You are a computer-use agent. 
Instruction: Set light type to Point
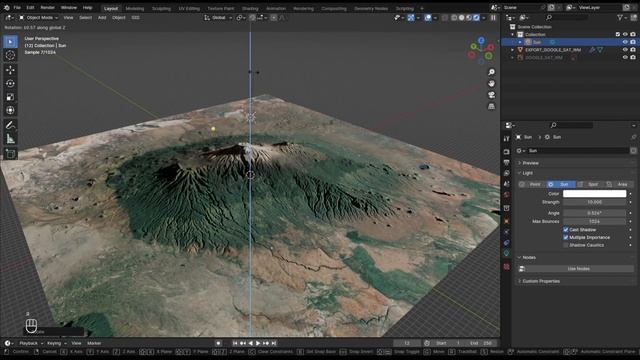click(532, 184)
